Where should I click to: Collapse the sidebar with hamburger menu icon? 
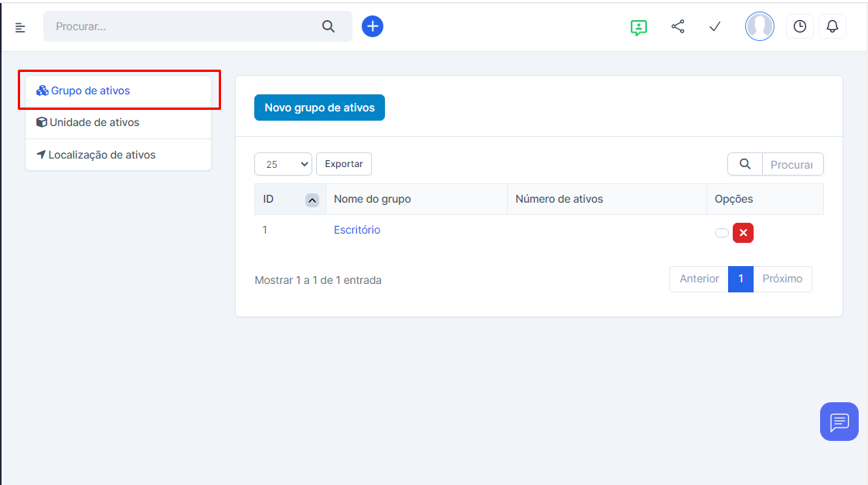(20, 28)
